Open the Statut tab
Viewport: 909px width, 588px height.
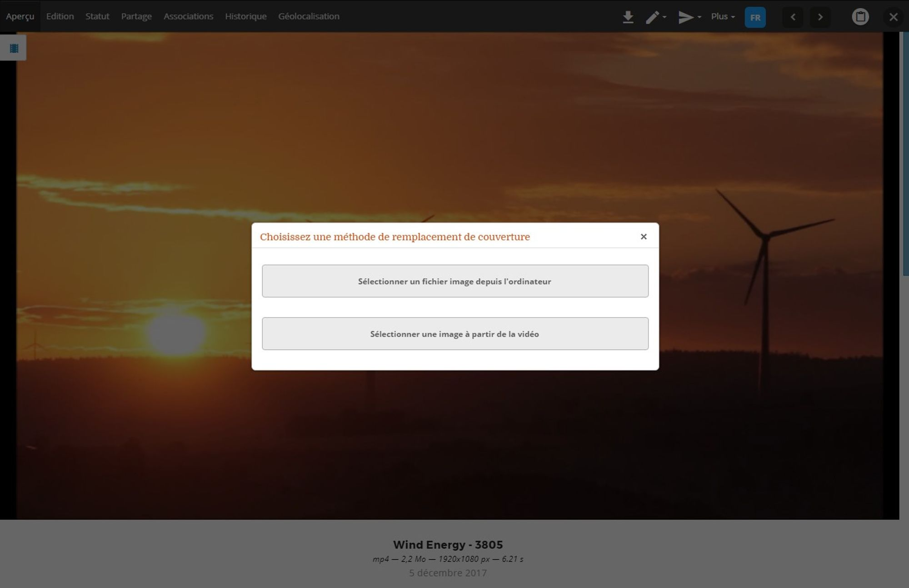click(97, 16)
